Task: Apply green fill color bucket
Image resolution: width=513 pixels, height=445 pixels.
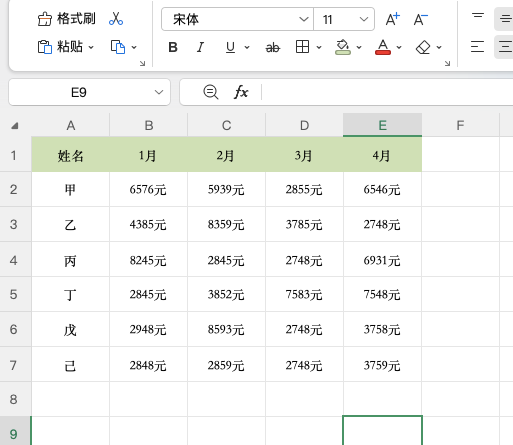Action: tap(343, 47)
